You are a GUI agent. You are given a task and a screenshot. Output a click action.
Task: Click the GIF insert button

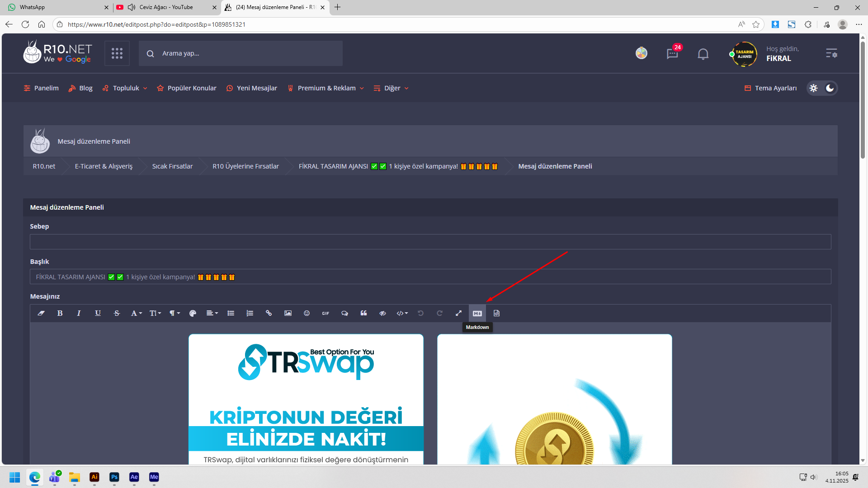coord(325,313)
